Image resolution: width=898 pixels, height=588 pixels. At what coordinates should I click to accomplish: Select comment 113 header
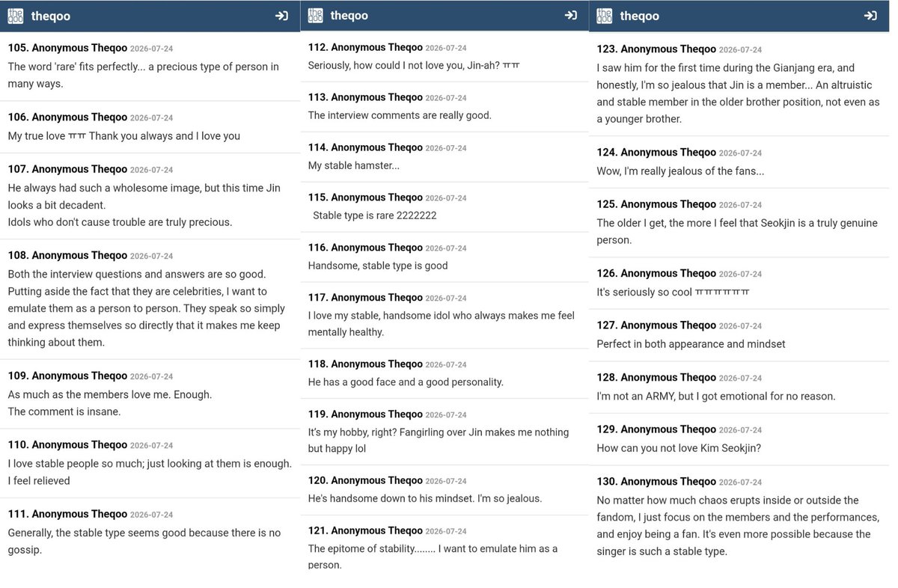pos(388,98)
